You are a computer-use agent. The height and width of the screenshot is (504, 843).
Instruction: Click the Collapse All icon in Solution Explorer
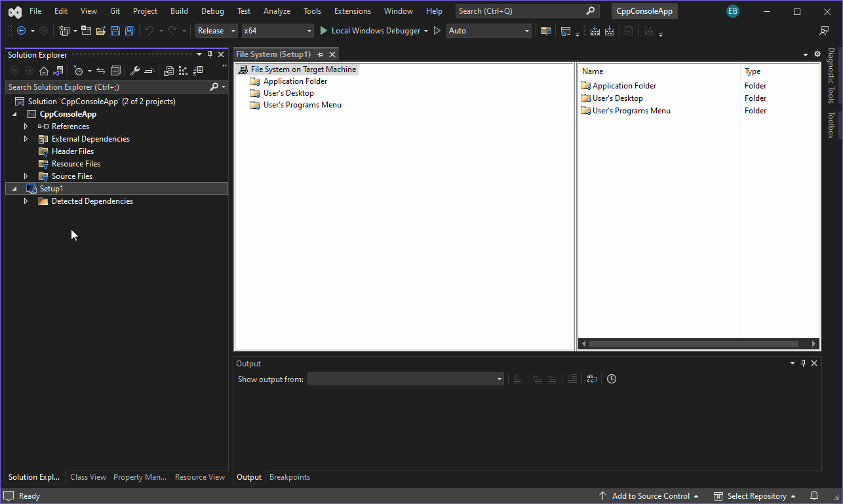[115, 71]
